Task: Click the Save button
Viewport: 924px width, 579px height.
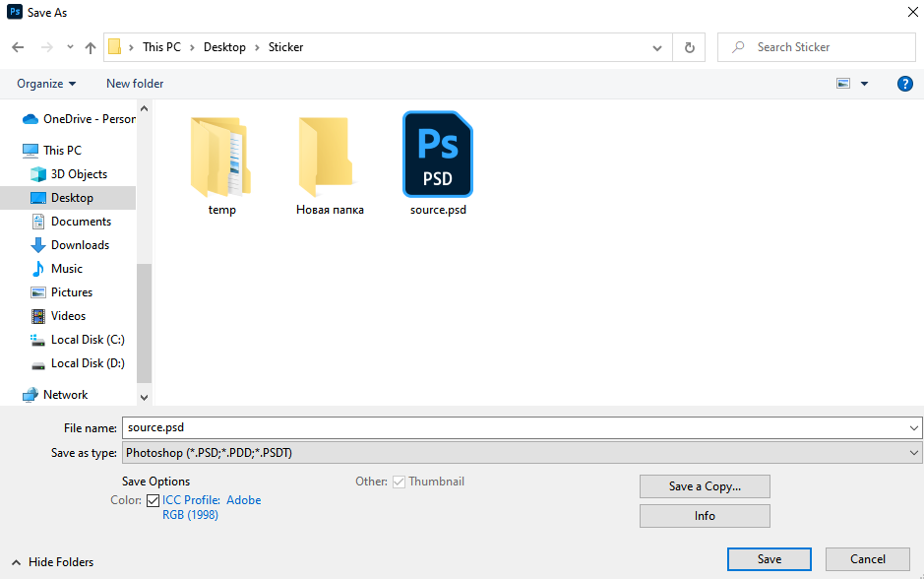Action: [x=770, y=559]
